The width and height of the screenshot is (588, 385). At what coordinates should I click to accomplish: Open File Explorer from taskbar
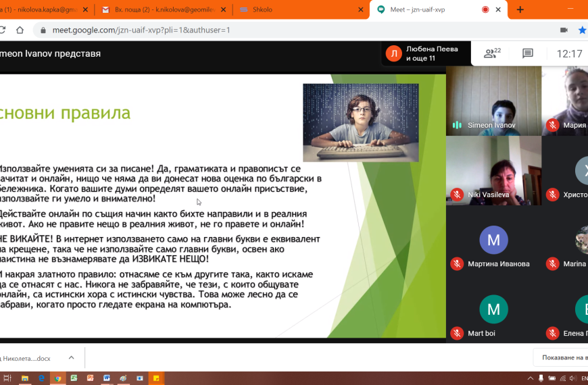[x=25, y=378]
